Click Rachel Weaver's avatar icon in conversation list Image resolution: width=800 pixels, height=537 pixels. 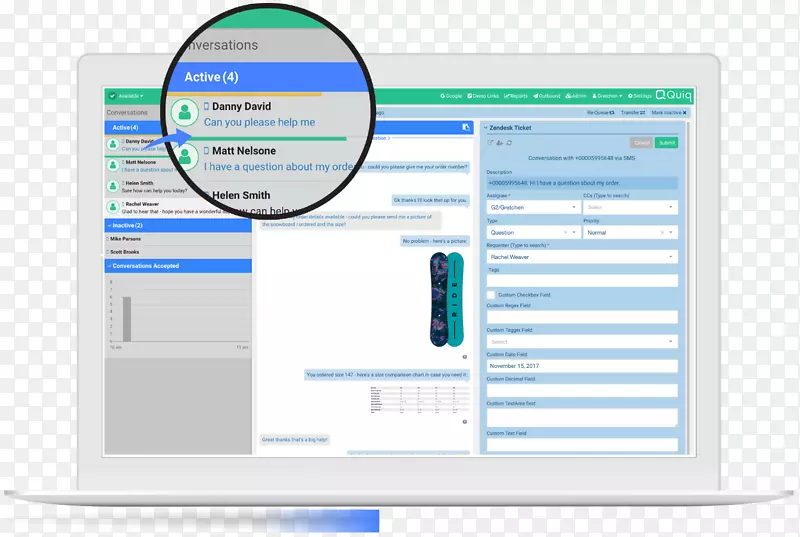coord(115,207)
